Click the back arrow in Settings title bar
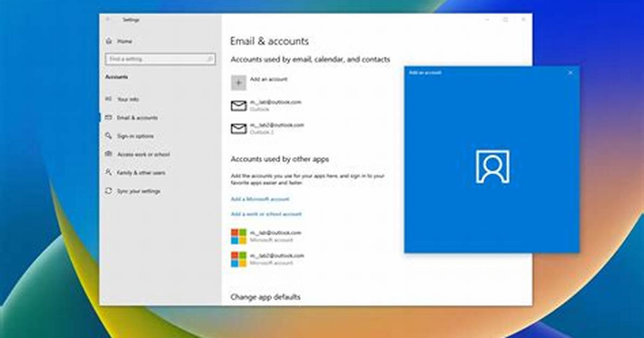 pos(108,19)
